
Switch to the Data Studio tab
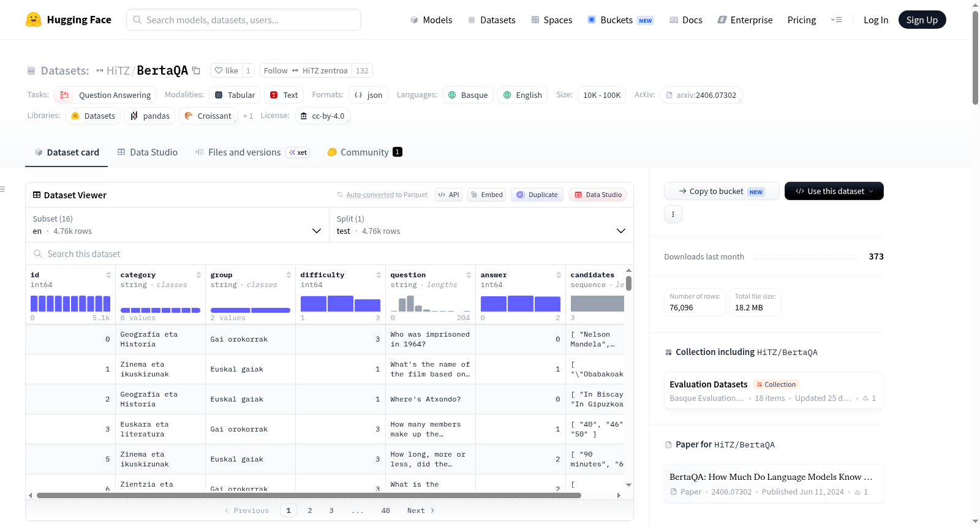coord(148,152)
